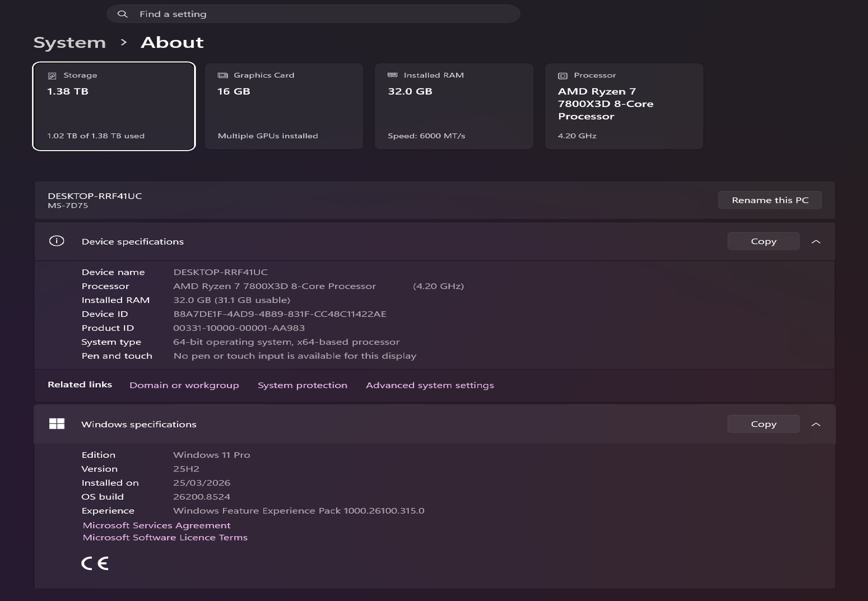The image size is (868, 601).
Task: Click the Windows Feature Experience Pack text
Action: coord(299,511)
